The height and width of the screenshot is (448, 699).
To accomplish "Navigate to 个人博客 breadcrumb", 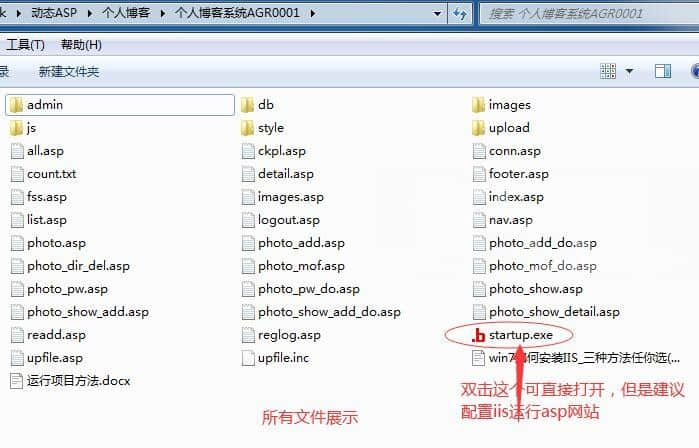I will (126, 13).
